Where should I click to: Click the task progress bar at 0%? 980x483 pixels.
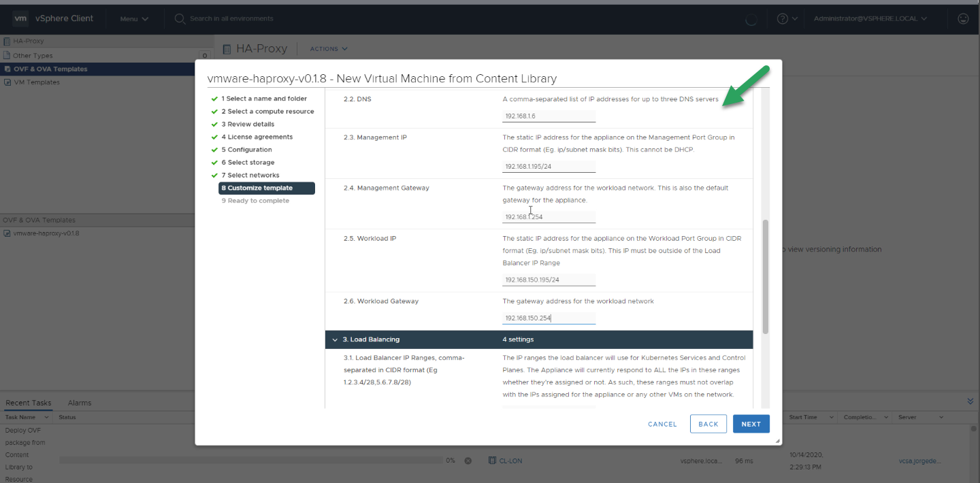point(250,461)
